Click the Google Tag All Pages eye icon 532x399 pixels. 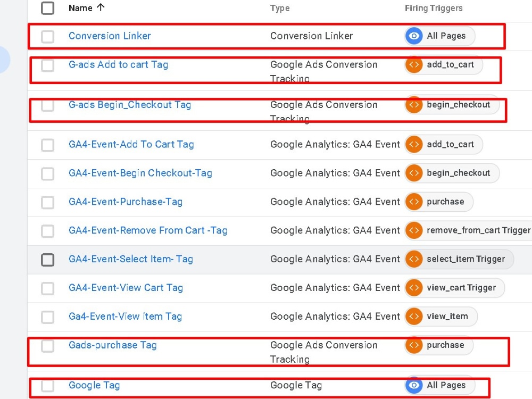pos(414,385)
